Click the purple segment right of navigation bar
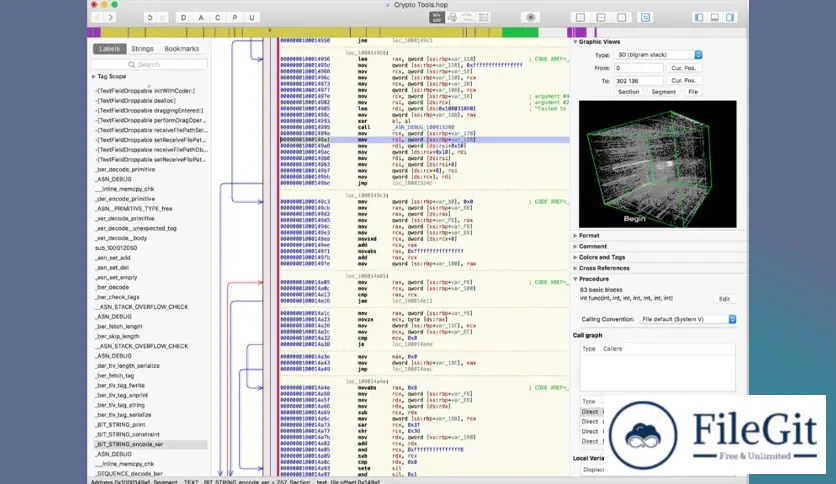Viewport: 836px width, 484px height. coord(577,33)
